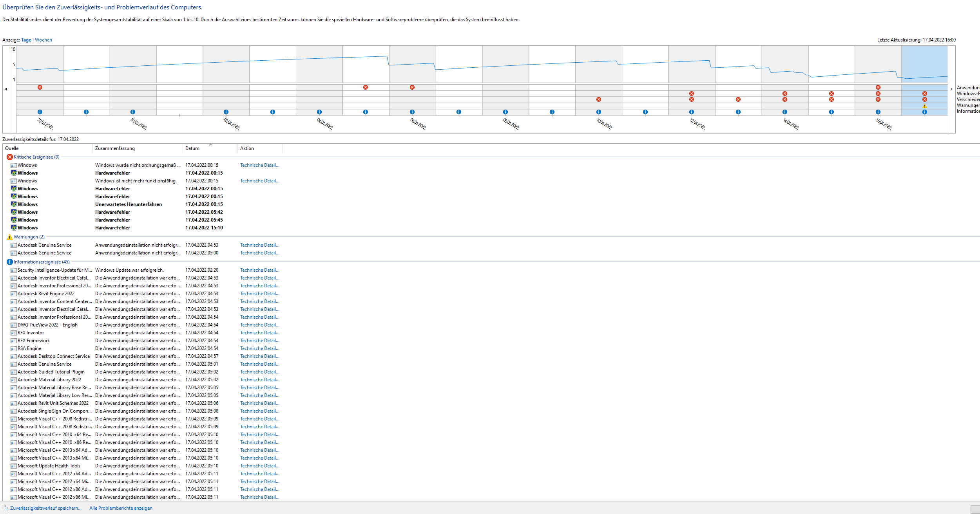Open Alle Problemberichte anzeigen link
Screen dimensions: 980x514
click(x=121, y=508)
